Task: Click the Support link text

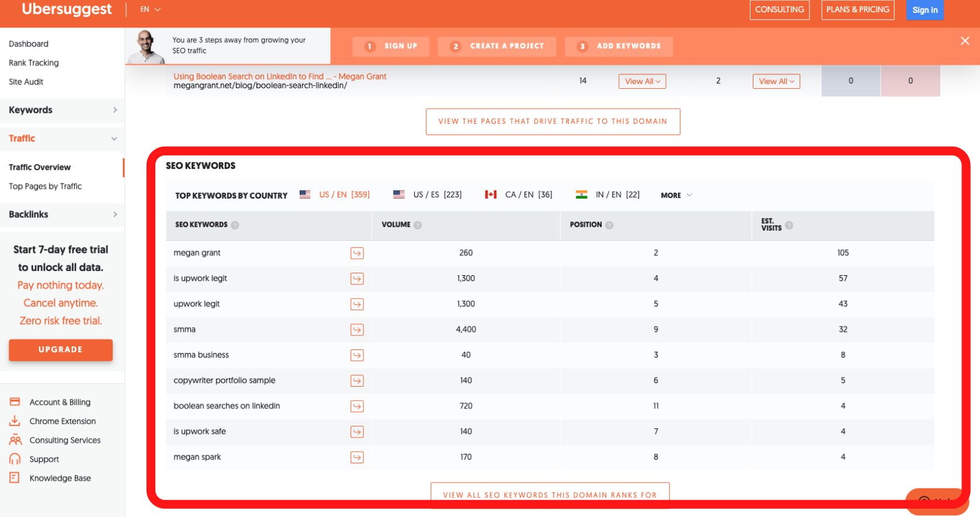Action: coord(44,459)
